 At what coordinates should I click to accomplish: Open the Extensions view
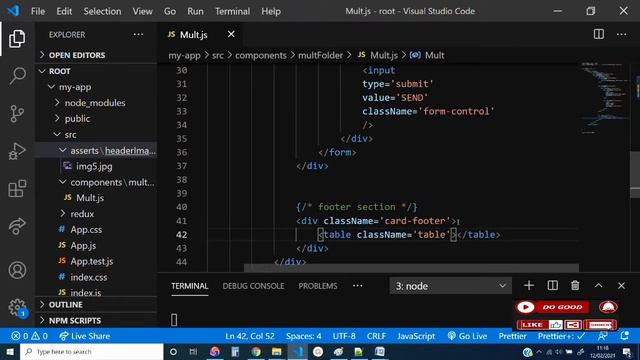tap(17, 189)
